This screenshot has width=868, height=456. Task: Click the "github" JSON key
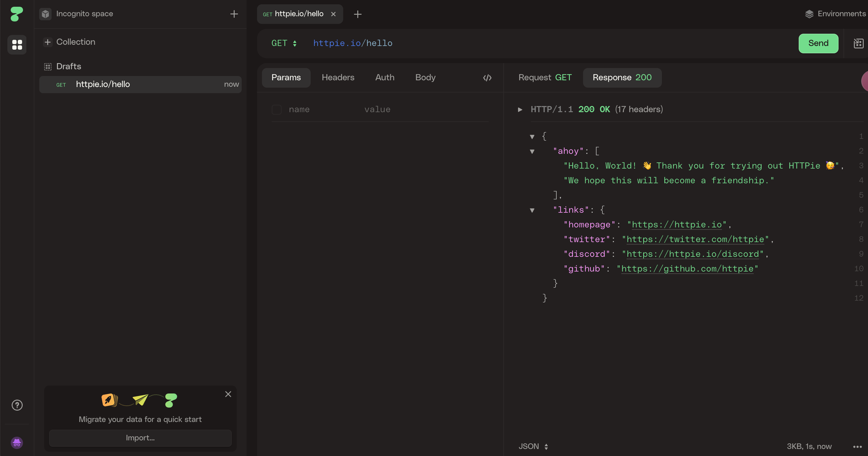click(x=584, y=269)
